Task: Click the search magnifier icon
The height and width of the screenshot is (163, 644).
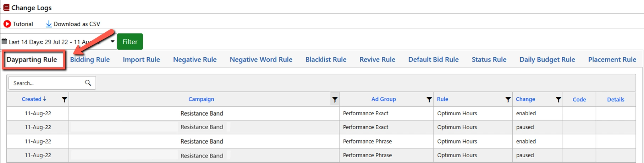Action: (x=88, y=83)
